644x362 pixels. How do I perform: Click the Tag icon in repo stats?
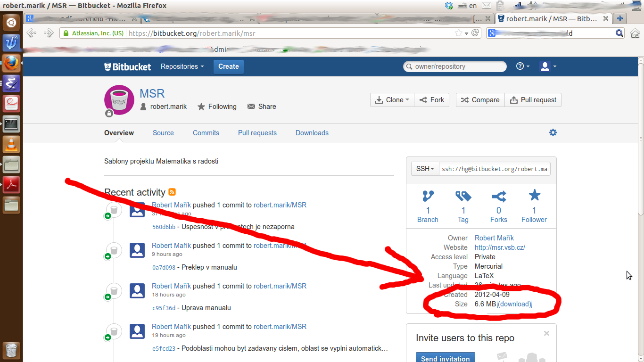coord(463,196)
